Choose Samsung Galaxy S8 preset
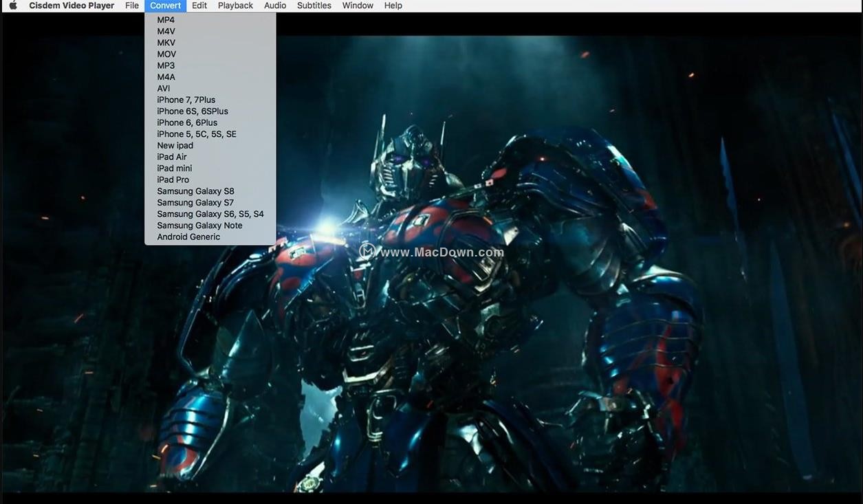 [195, 191]
